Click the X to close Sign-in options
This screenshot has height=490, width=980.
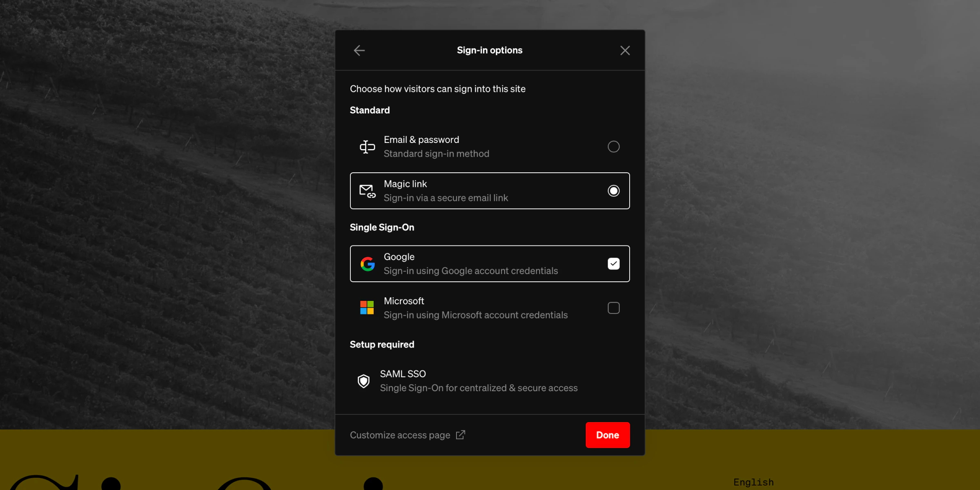(x=625, y=50)
